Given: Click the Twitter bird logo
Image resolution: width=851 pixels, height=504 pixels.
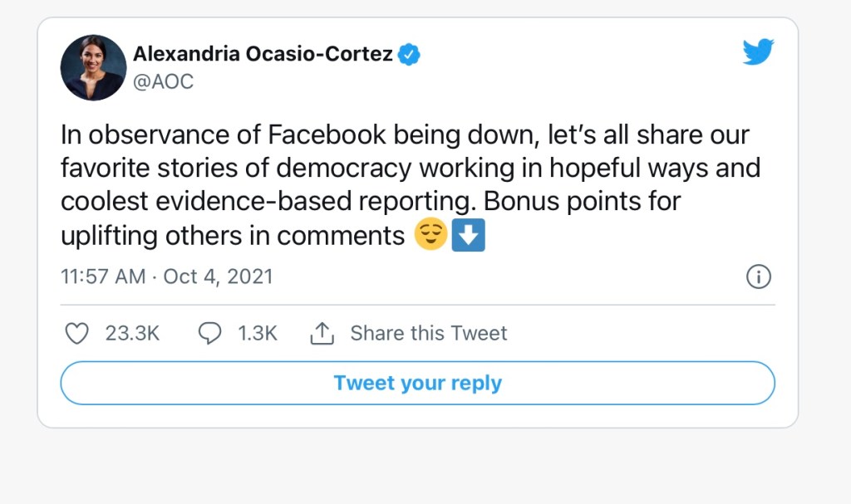Looking at the screenshot, I should click(x=758, y=52).
